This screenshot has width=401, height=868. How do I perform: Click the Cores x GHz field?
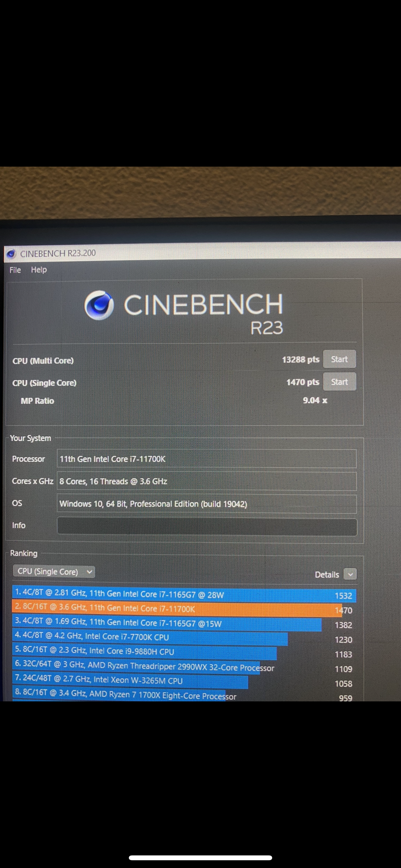coord(207,481)
